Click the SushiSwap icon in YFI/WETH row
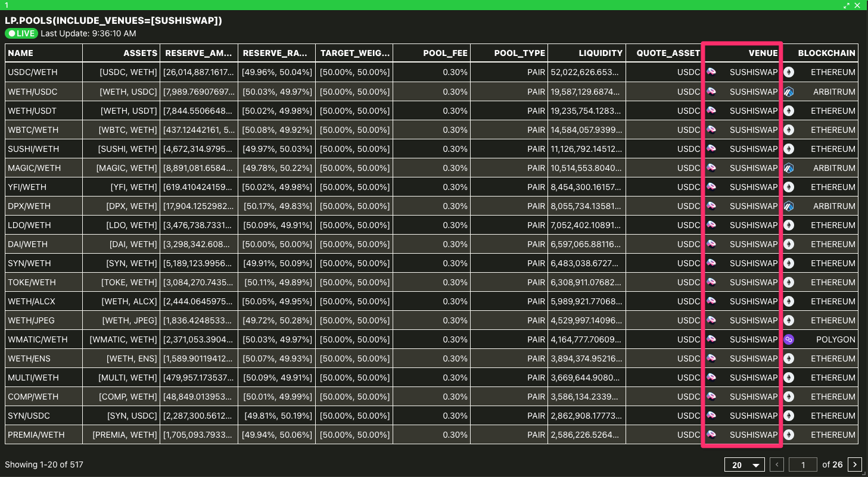868x477 pixels. (x=711, y=187)
